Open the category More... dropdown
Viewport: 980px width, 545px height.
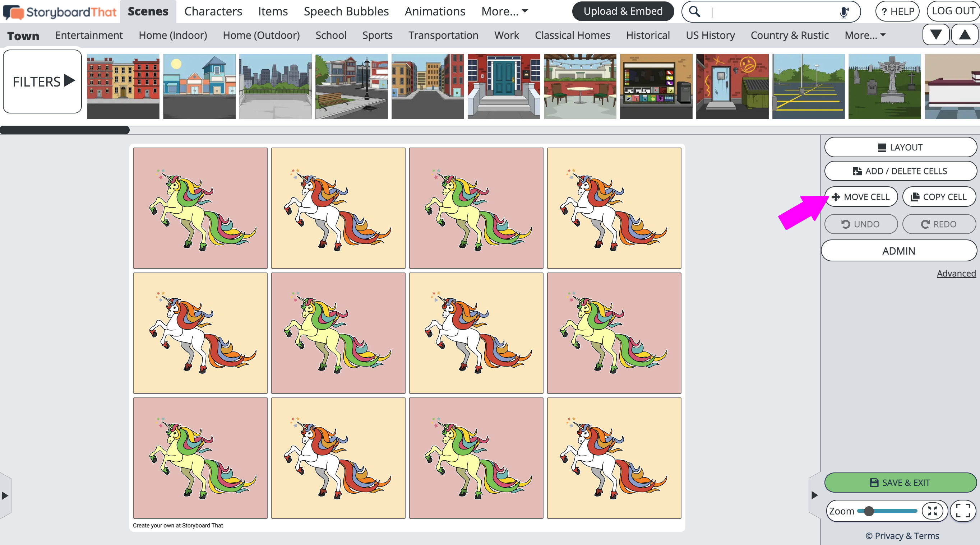pos(865,35)
